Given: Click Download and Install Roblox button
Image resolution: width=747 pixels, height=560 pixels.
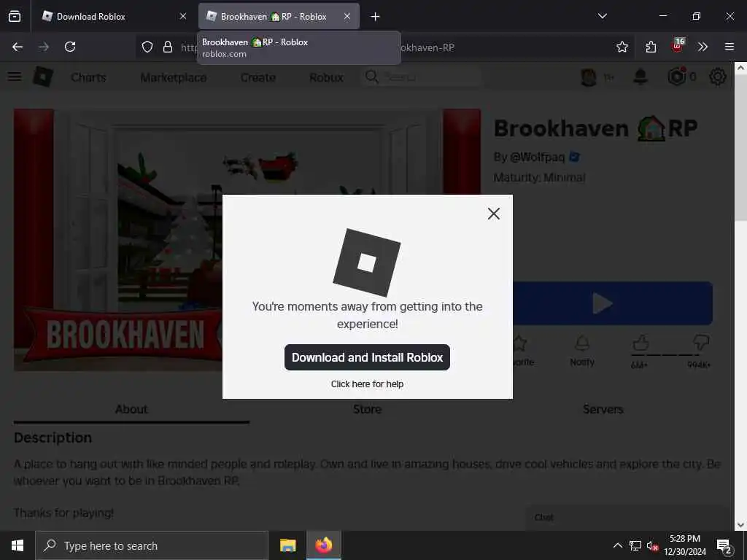Looking at the screenshot, I should (367, 357).
